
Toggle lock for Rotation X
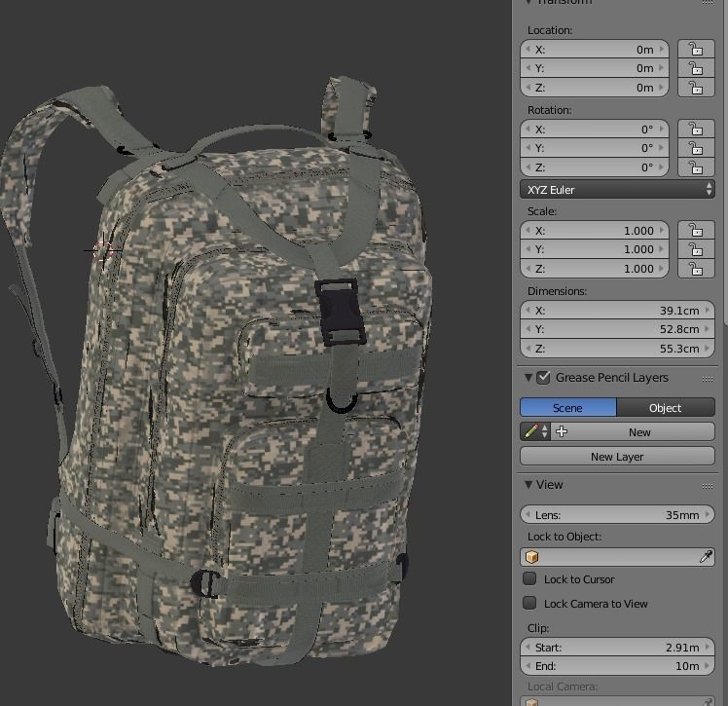pos(696,129)
